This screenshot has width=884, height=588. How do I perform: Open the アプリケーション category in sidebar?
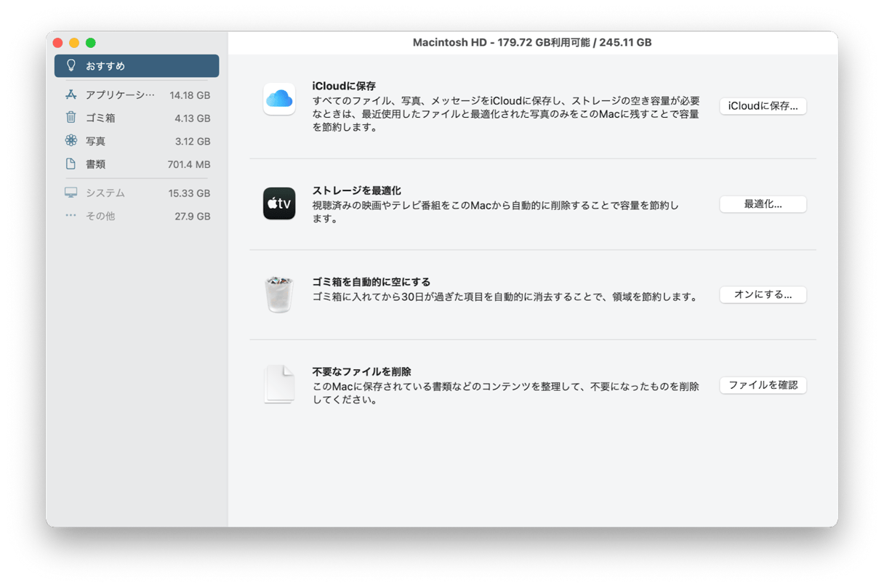point(137,94)
